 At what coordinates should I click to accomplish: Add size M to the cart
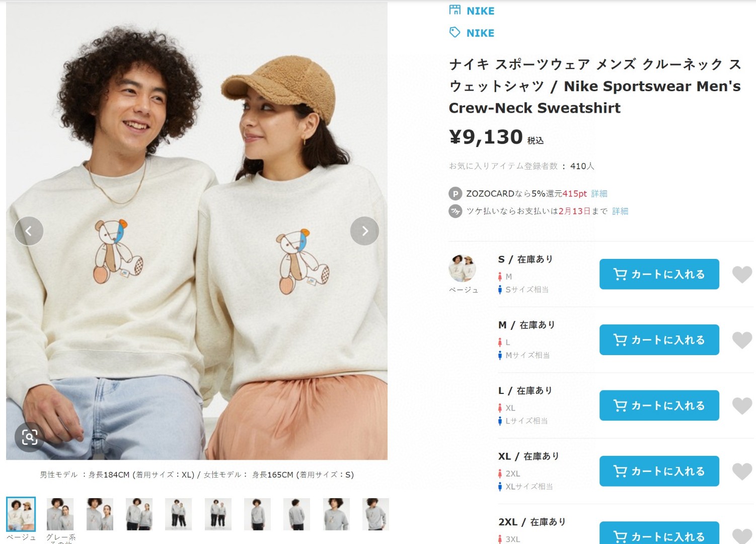659,340
